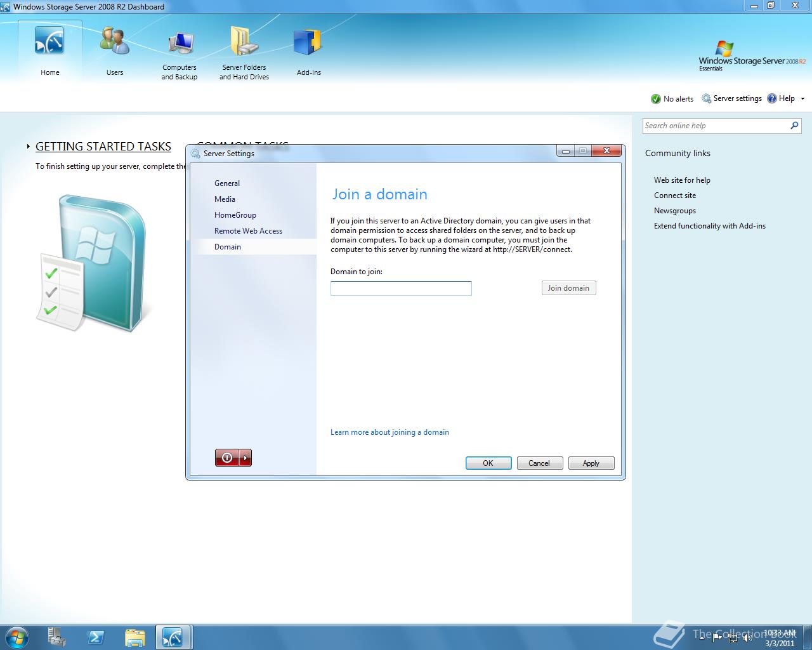Screen dimensions: 812x650
Task: Select General in Server Settings
Action: pyautogui.click(x=227, y=183)
